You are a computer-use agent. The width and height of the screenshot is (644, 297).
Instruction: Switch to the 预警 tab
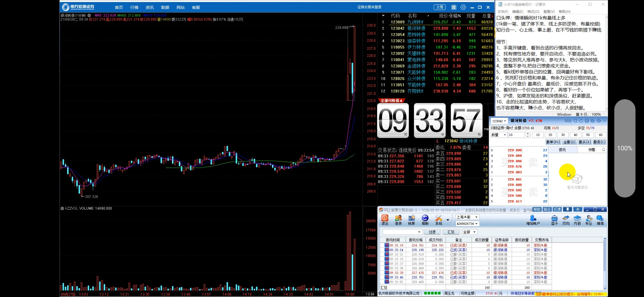(592, 150)
